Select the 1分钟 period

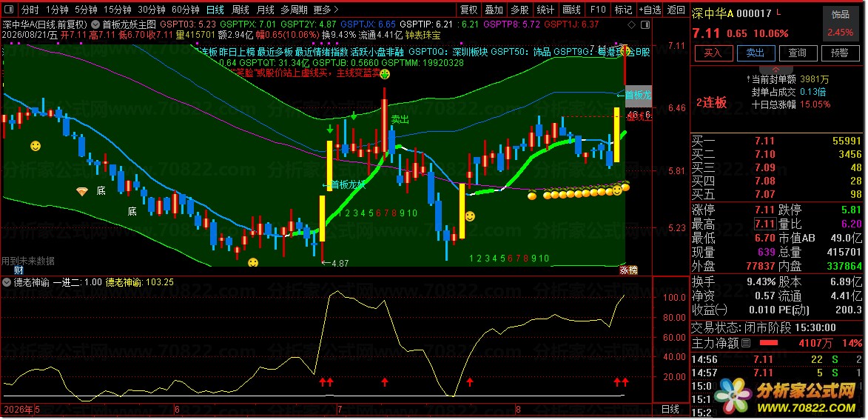pos(57,10)
